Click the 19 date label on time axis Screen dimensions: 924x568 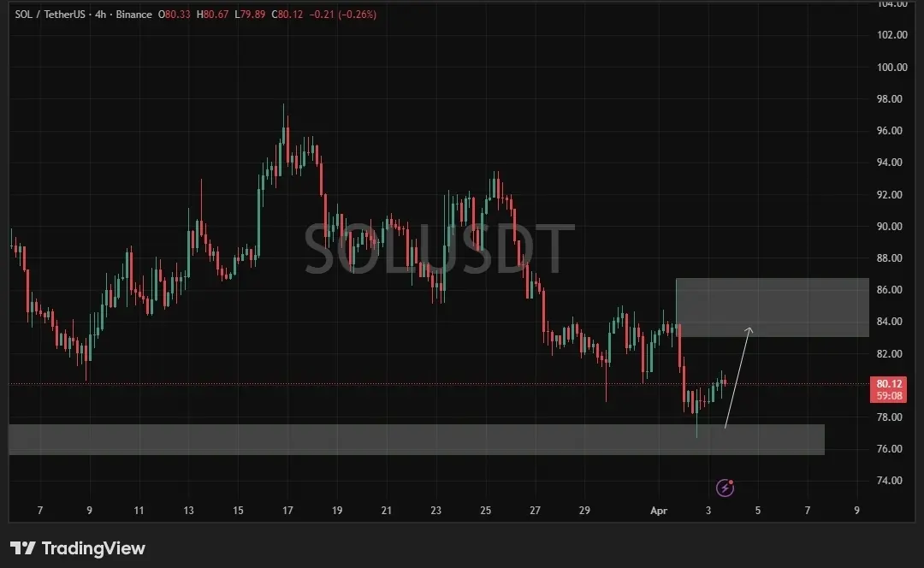337,510
